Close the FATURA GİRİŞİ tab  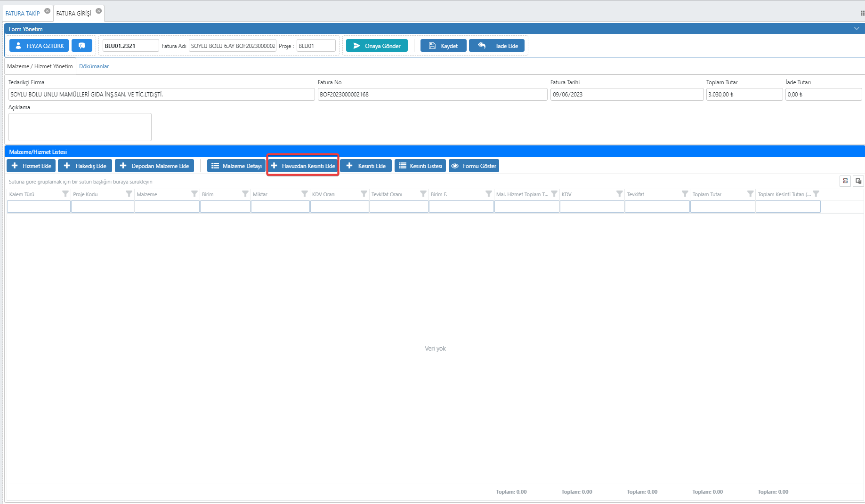click(98, 11)
